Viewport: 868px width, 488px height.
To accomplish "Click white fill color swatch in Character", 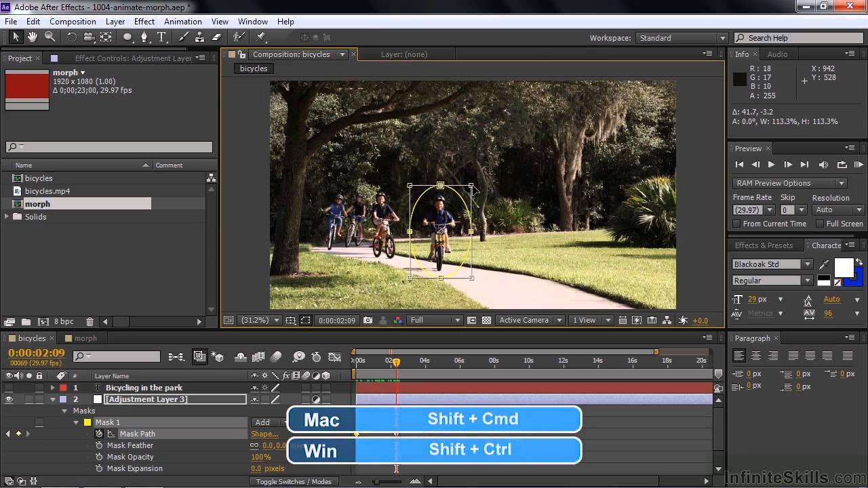I will (x=844, y=268).
